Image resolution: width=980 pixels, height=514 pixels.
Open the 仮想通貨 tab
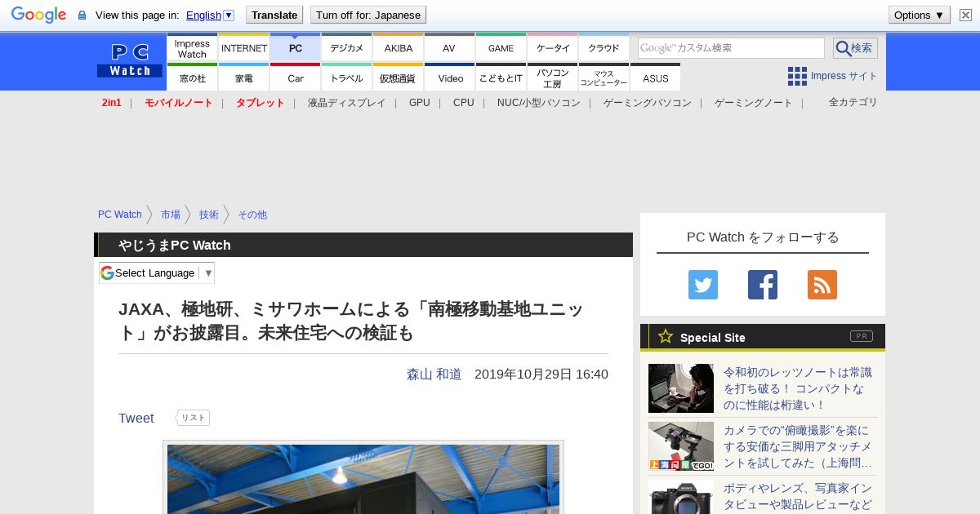click(x=399, y=78)
